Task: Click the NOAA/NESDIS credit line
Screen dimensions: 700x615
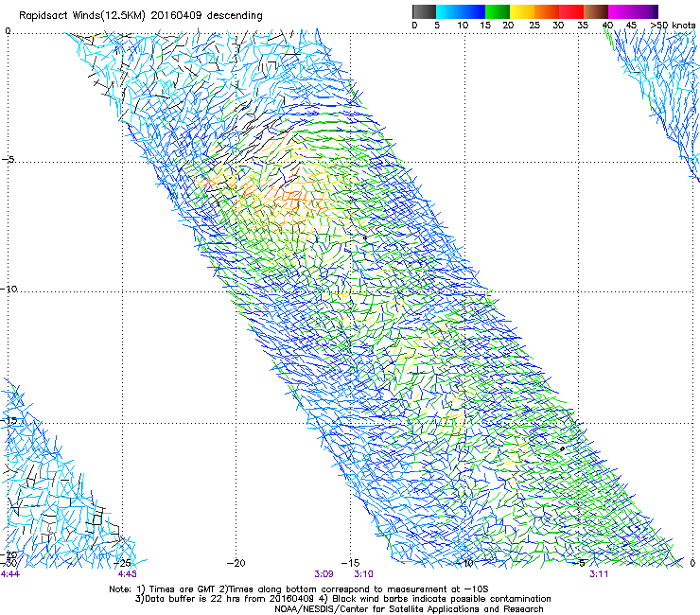Action: (409, 609)
